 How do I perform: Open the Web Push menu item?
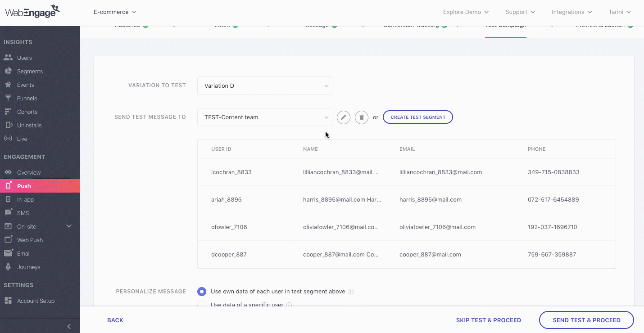coord(30,240)
